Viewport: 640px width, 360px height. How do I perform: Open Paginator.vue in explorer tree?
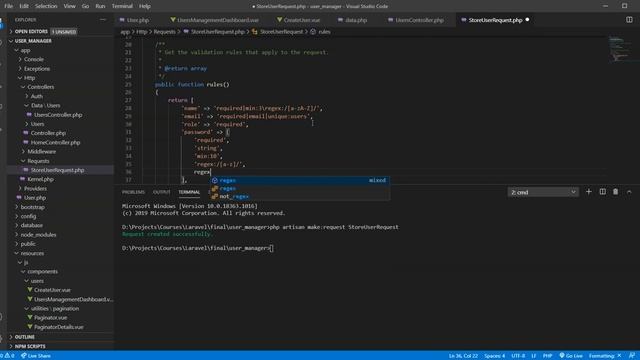coord(60,318)
